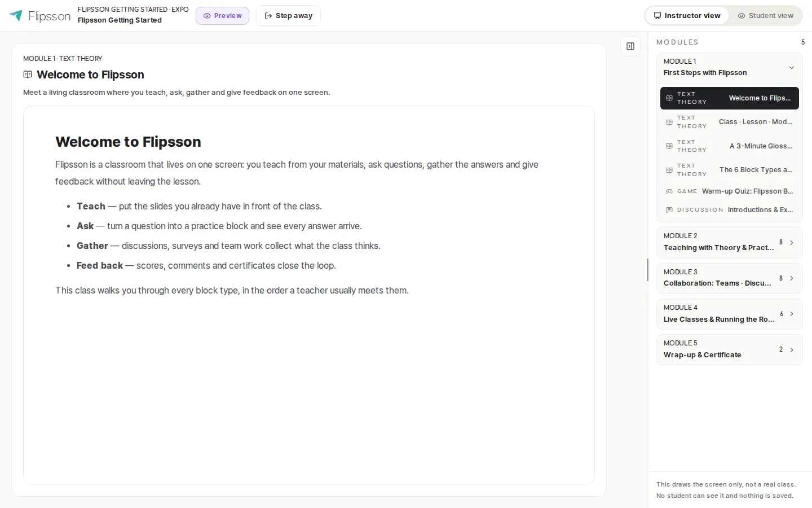This screenshot has height=508, width=812.
Task: Click the book icon of The 6 Block Types row
Action: [669, 170]
